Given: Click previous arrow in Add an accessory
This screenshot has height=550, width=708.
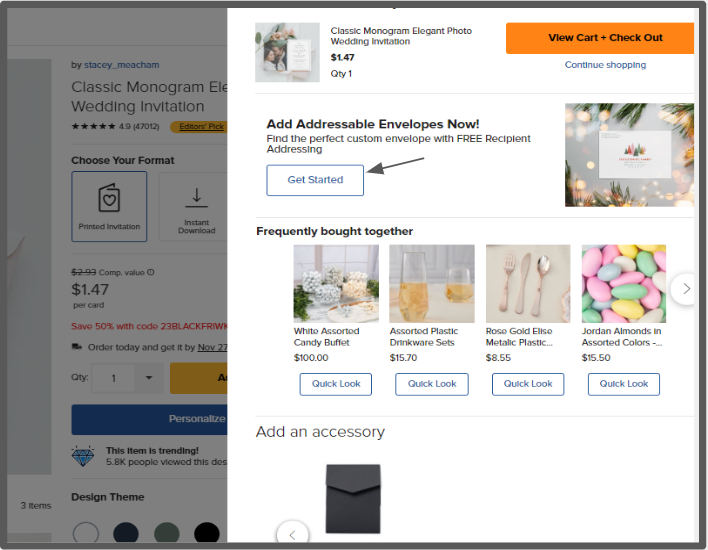Looking at the screenshot, I should (293, 535).
